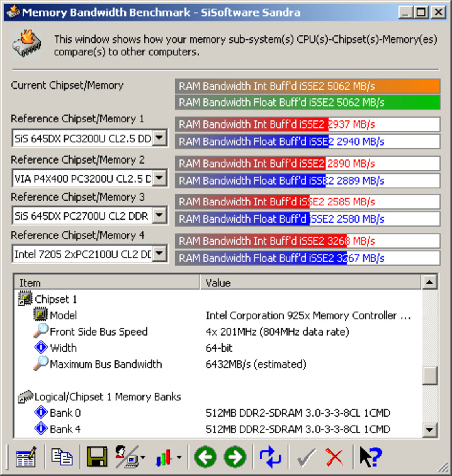
Task: Select the Front Side Bus Speed row label
Action: (x=98, y=332)
